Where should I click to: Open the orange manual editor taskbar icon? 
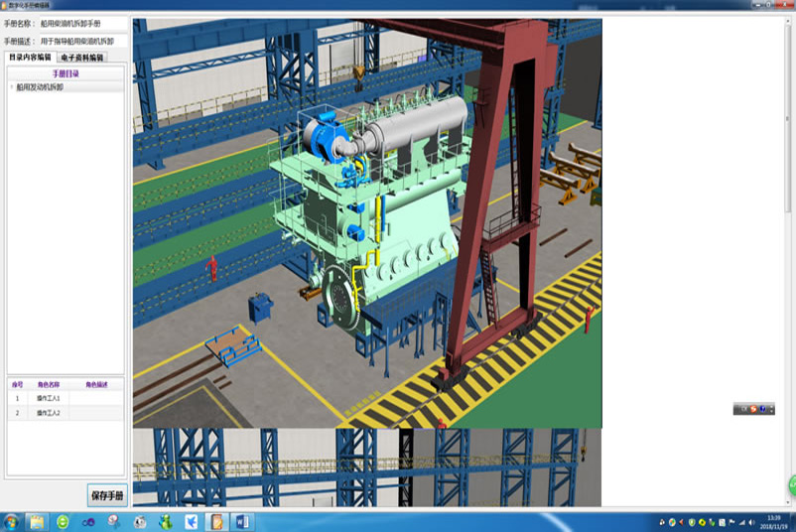[x=216, y=521]
